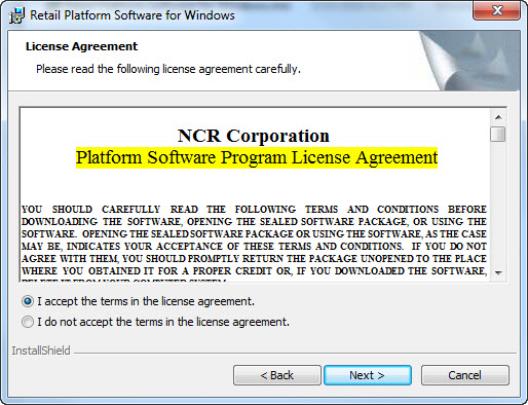The image size is (528, 405).
Task: Click the license text scroll up arrow
Action: coord(498,117)
